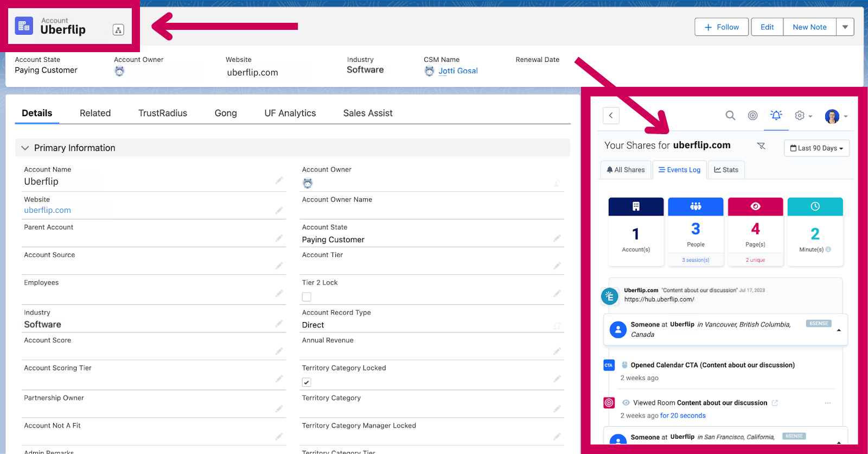Viewport: 868px width, 454px height.
Task: Click the change record type icon beside Direct
Action: click(557, 326)
